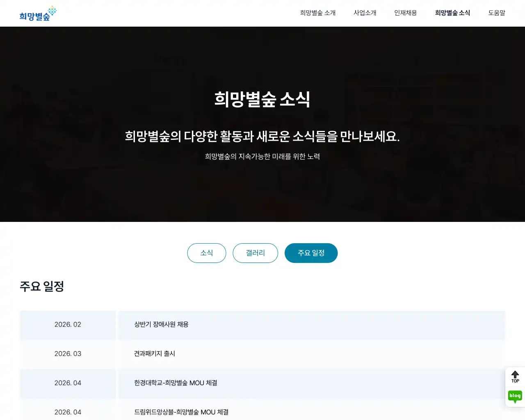Click the 2026. 02 date cell
Screen dimensions: 525x420
(x=68, y=325)
